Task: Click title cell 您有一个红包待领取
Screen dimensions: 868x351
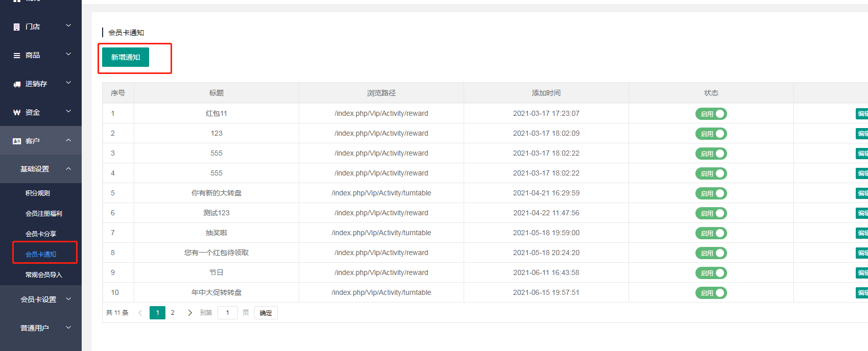Action: point(216,253)
